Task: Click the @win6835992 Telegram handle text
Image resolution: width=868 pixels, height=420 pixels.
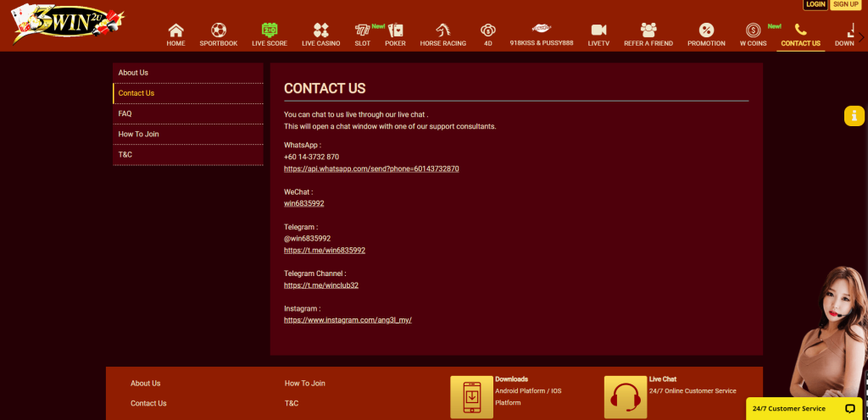Action: coord(307,239)
